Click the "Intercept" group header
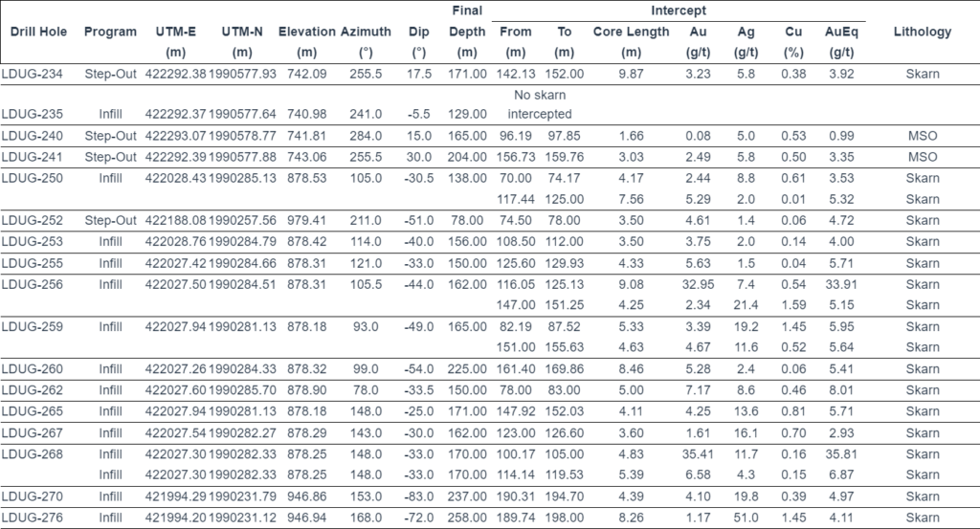980x529 pixels. point(679,11)
